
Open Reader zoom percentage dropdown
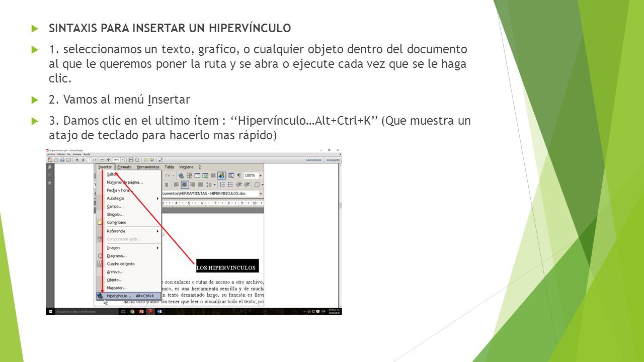coord(122,160)
